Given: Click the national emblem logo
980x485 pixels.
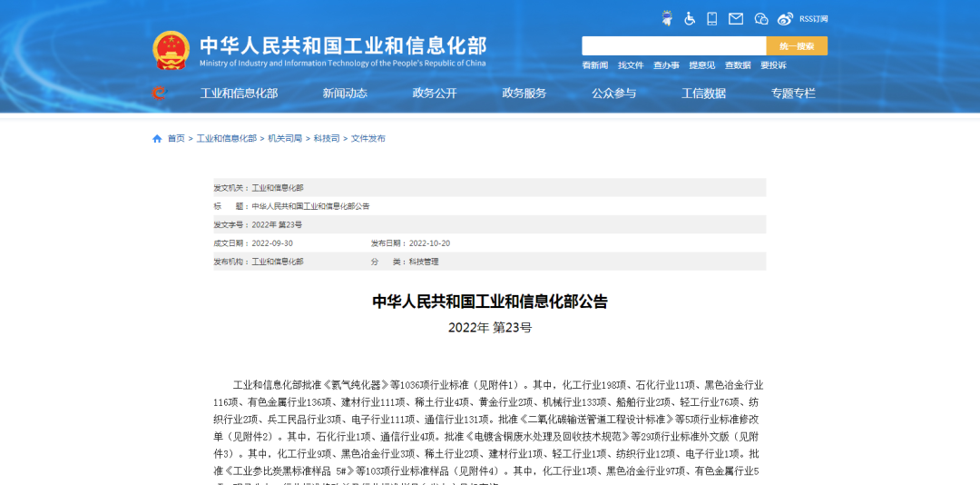Looking at the screenshot, I should [171, 51].
